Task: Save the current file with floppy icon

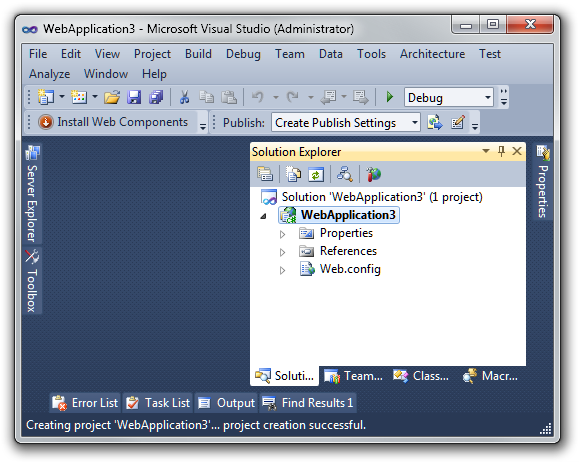Action: (x=134, y=97)
